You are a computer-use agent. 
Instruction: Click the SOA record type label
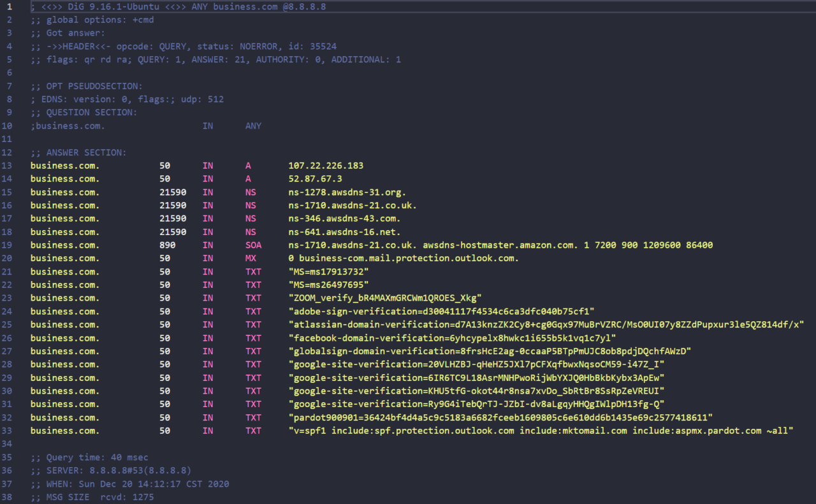pos(253,245)
